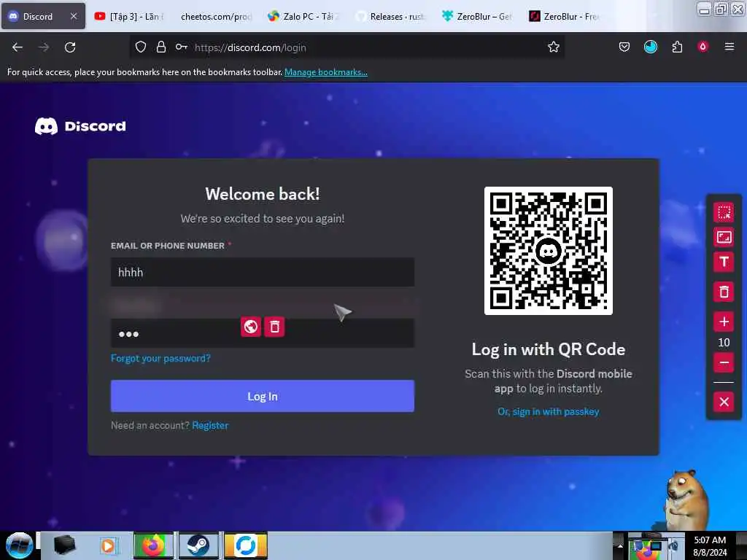Click the site security padlock icon
747x560 pixels.
click(x=161, y=47)
